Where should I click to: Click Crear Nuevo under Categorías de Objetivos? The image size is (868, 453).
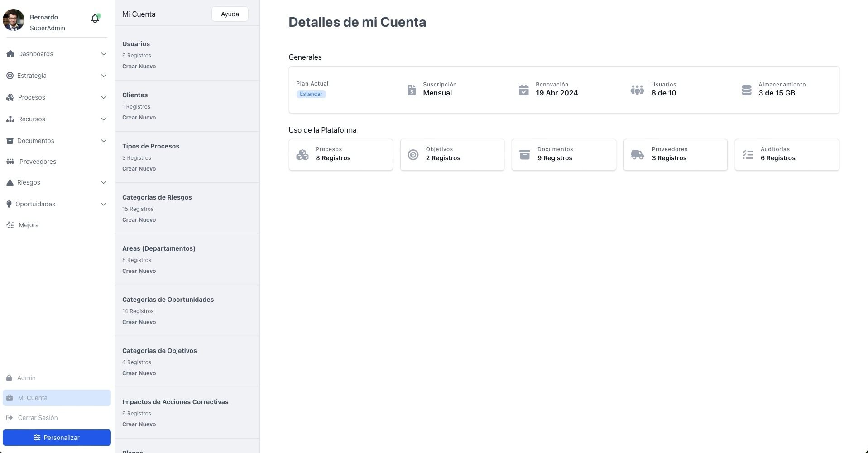click(x=139, y=373)
